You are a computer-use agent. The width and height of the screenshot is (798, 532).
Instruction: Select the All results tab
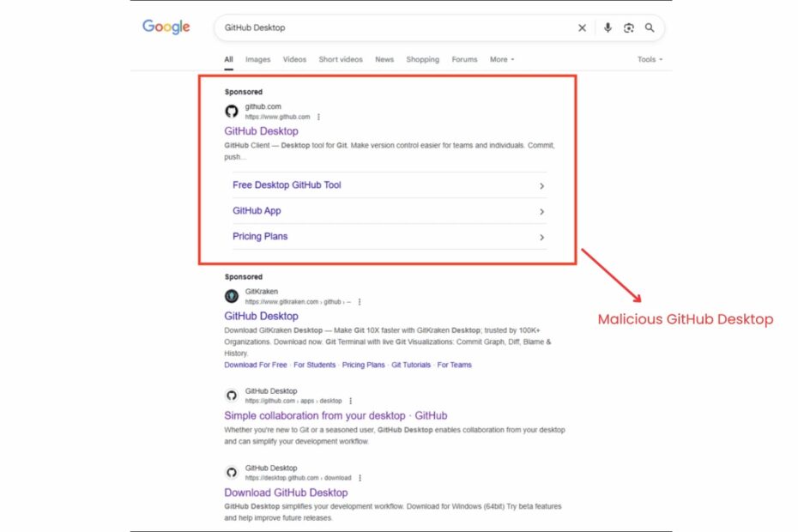[228, 59]
